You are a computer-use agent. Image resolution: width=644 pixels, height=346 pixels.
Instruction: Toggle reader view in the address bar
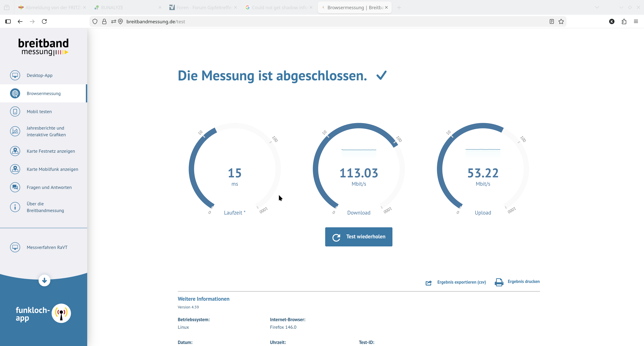[x=551, y=21]
